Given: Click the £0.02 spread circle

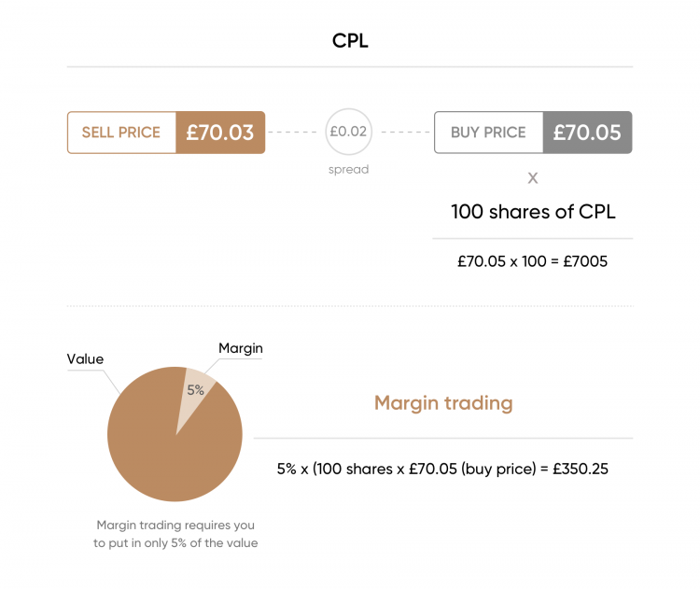Looking at the screenshot, I should [x=348, y=133].
